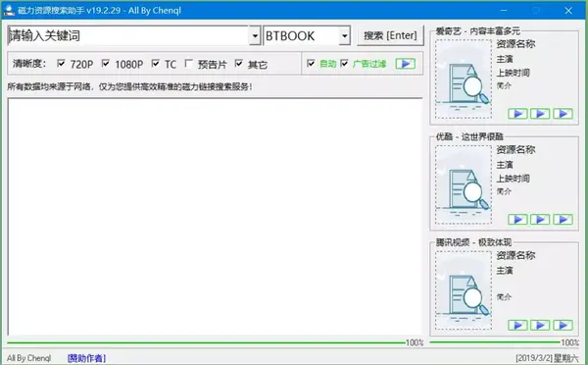Click the 简介 label in 腾讯视频 panel

(504, 297)
